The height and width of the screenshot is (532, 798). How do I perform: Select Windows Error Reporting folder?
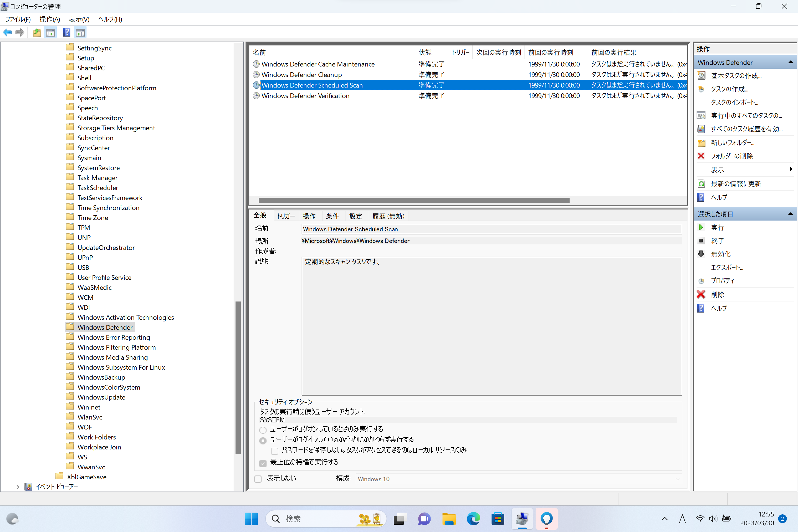[114, 337]
